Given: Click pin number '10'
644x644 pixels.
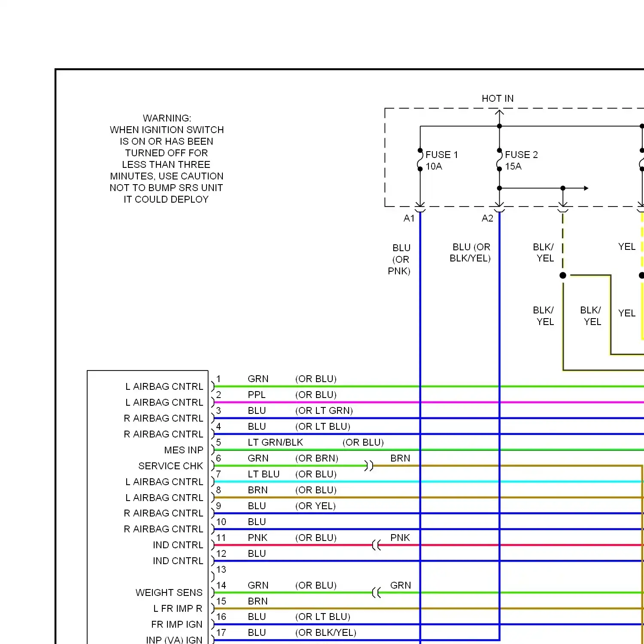Looking at the screenshot, I should (x=221, y=522).
